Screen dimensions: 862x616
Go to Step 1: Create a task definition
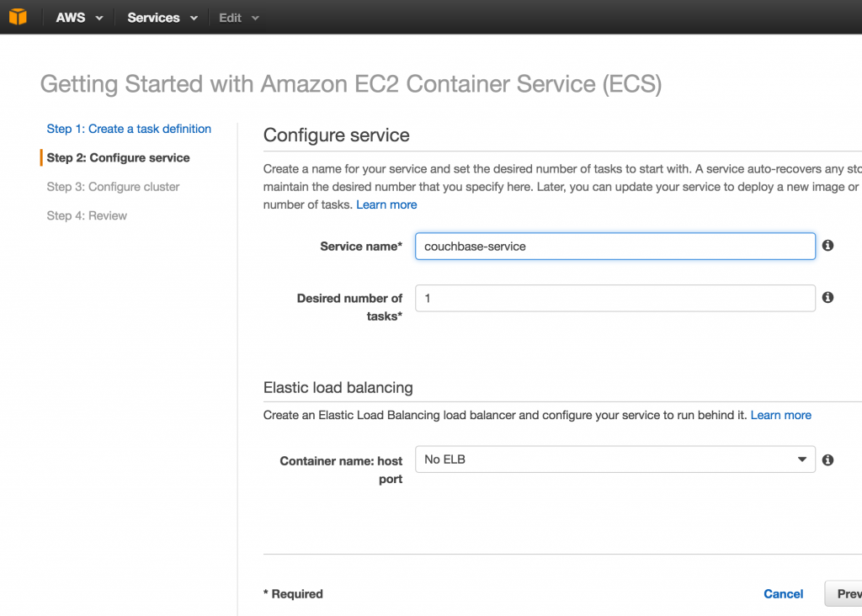129,129
